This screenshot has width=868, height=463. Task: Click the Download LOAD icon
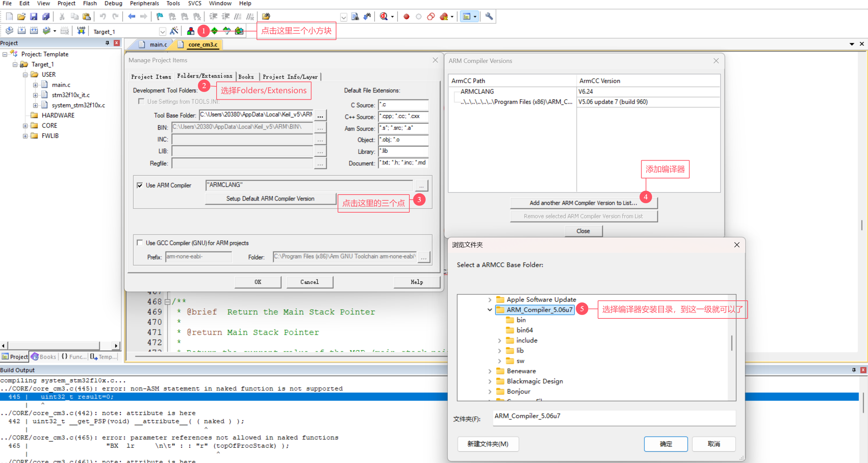(81, 31)
